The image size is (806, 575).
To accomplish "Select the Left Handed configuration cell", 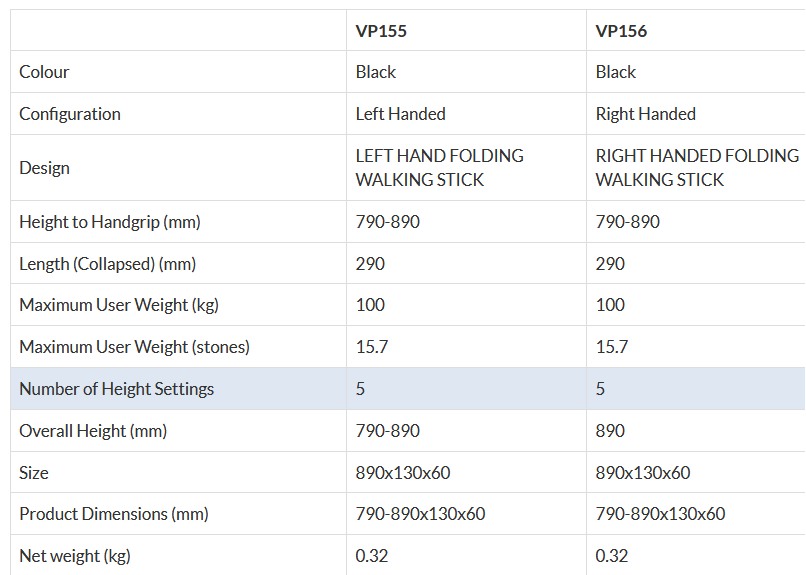I will pos(400,114).
